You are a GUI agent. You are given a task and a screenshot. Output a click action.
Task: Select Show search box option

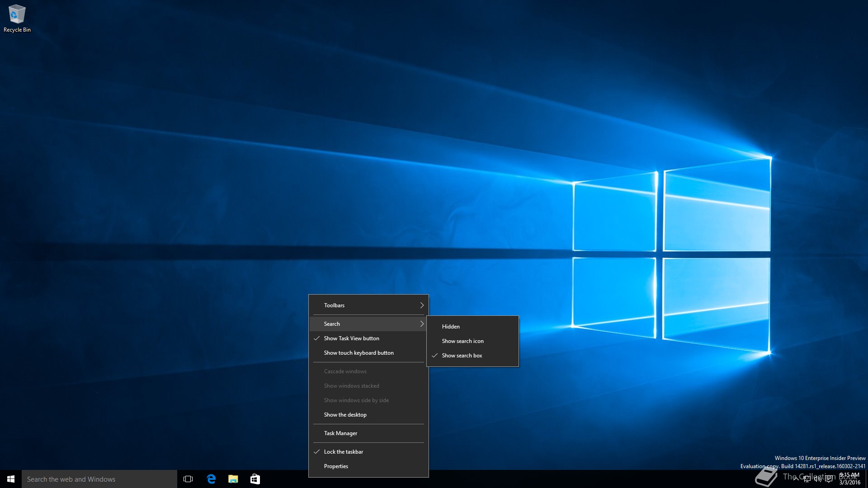tap(472, 356)
